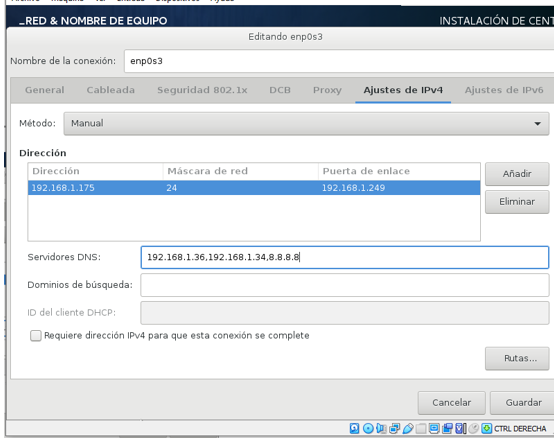
Task: Click the Método dropdown arrow
Action: [537, 124]
